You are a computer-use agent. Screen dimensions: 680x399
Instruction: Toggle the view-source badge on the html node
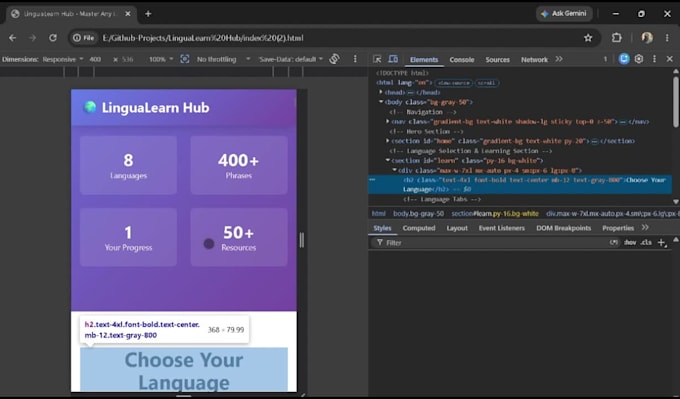click(x=454, y=83)
